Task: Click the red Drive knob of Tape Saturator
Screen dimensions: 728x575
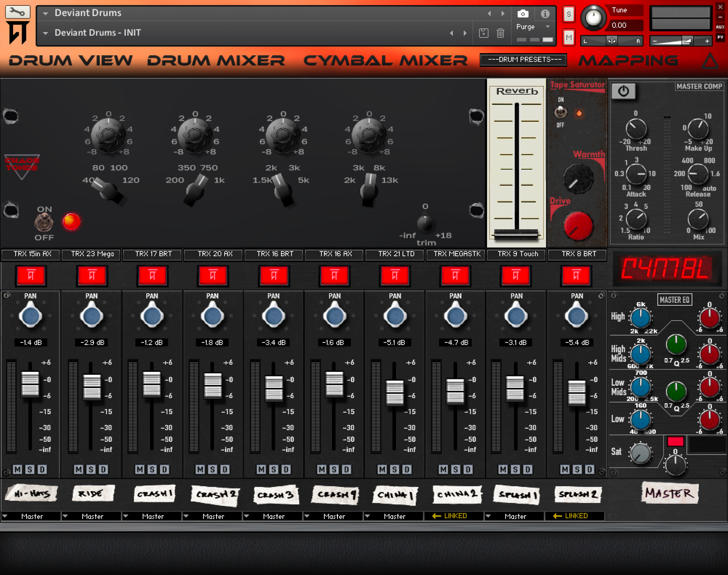Action: [x=578, y=225]
